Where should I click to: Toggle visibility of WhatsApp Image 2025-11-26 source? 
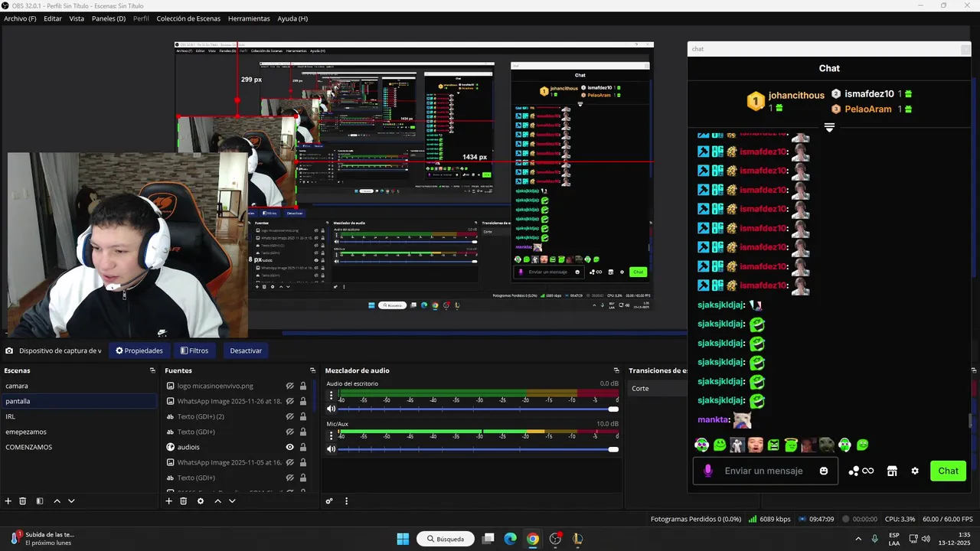click(x=290, y=401)
